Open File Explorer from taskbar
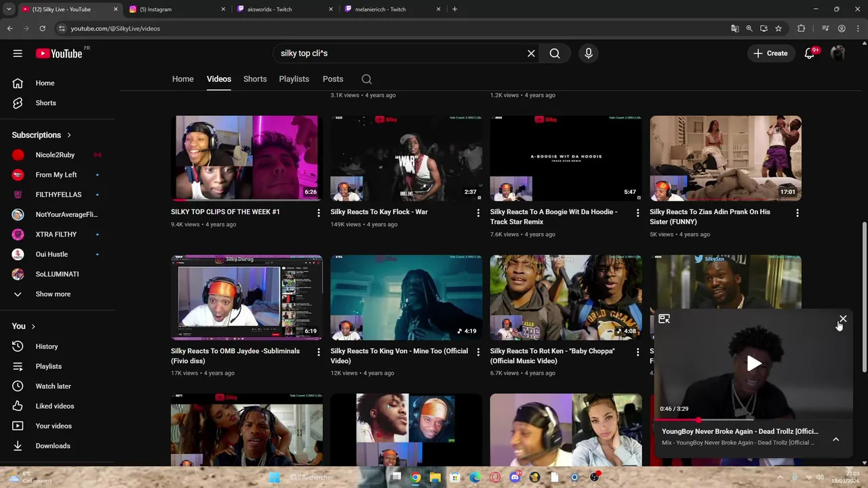This screenshot has height=488, width=868. coord(435,477)
